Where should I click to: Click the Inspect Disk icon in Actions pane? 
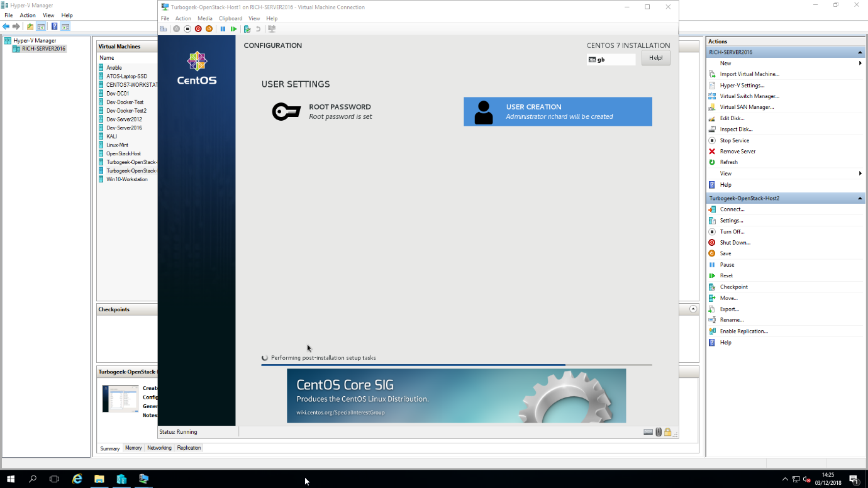(x=712, y=129)
